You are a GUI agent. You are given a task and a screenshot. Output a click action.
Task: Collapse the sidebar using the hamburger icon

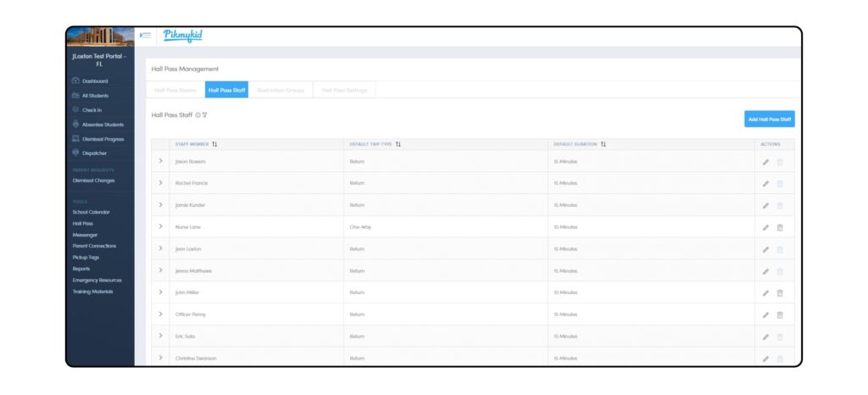145,36
